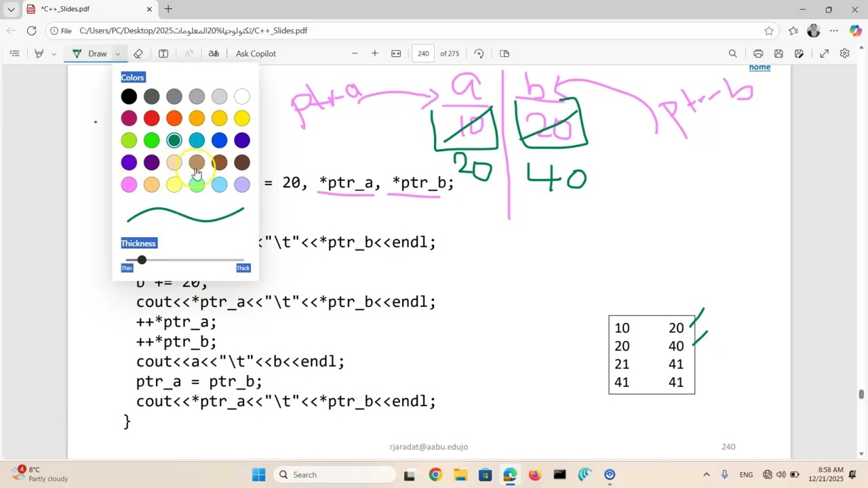Pick the red color swatch

tap(151, 119)
